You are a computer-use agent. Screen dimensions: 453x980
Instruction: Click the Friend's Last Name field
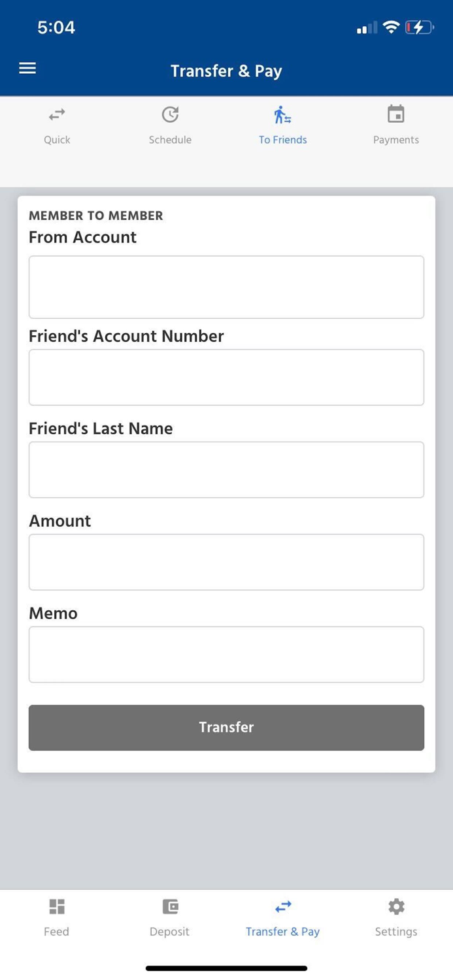pyautogui.click(x=226, y=470)
